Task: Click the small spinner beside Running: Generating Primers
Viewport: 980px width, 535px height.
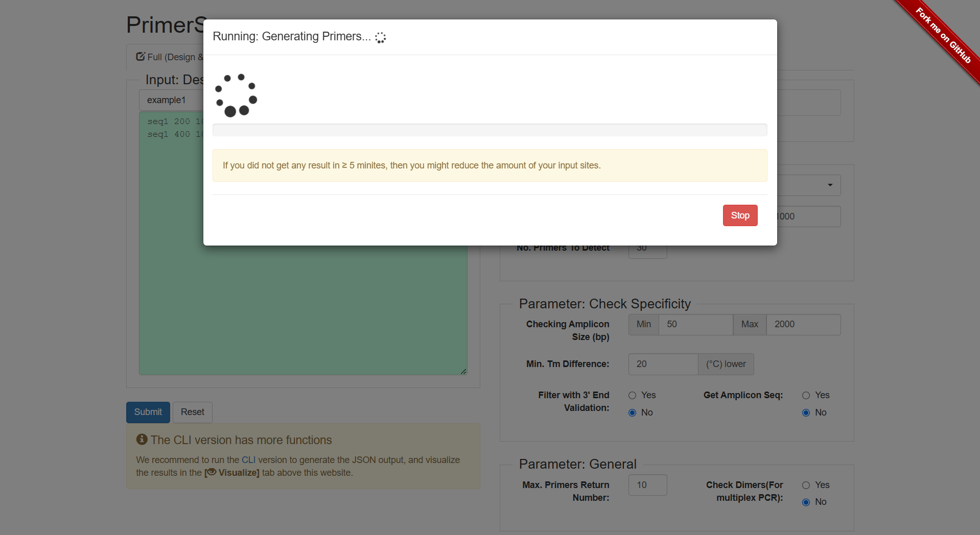Action: [380, 37]
